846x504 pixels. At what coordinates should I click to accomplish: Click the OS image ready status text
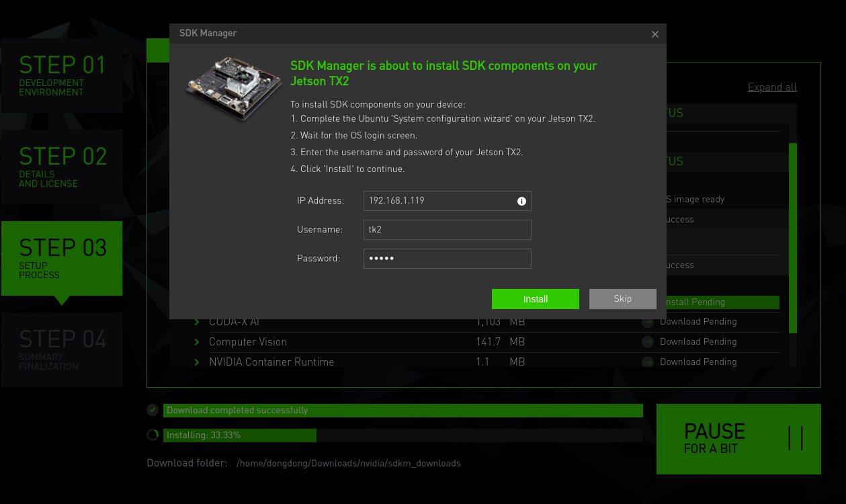point(695,200)
